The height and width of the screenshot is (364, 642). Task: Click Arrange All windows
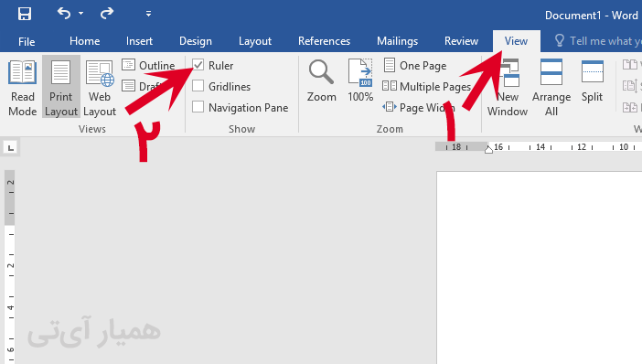tap(551, 87)
